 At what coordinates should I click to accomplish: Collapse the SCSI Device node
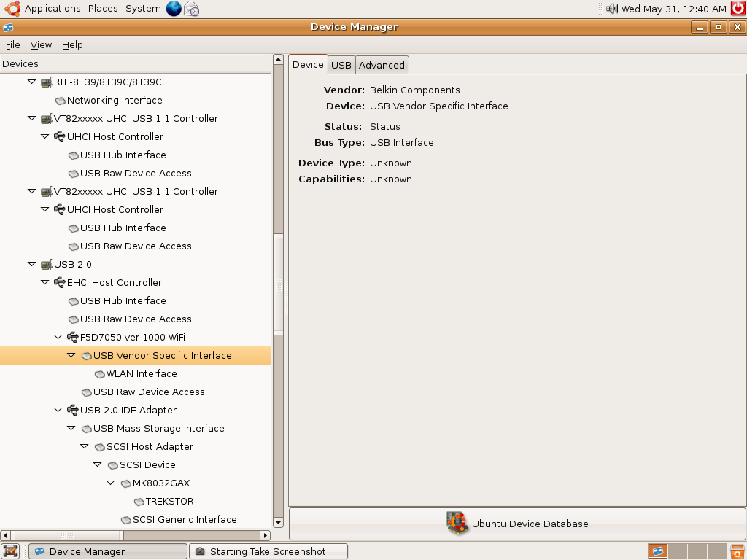[98, 464]
